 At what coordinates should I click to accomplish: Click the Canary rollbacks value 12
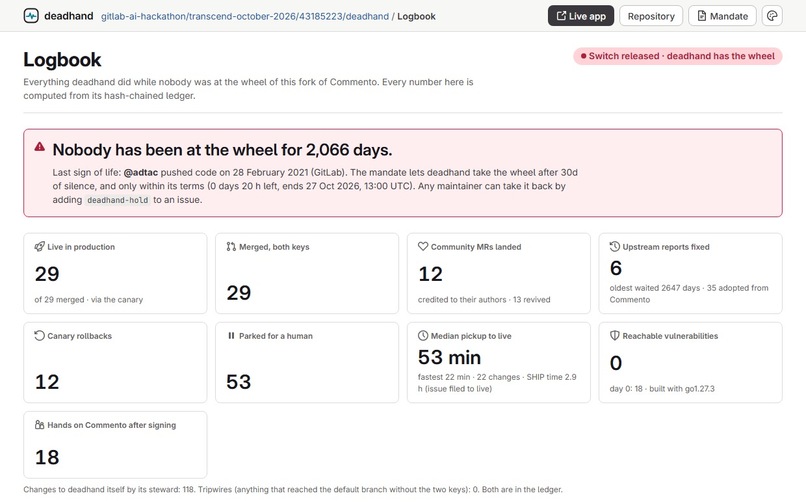[x=47, y=382]
